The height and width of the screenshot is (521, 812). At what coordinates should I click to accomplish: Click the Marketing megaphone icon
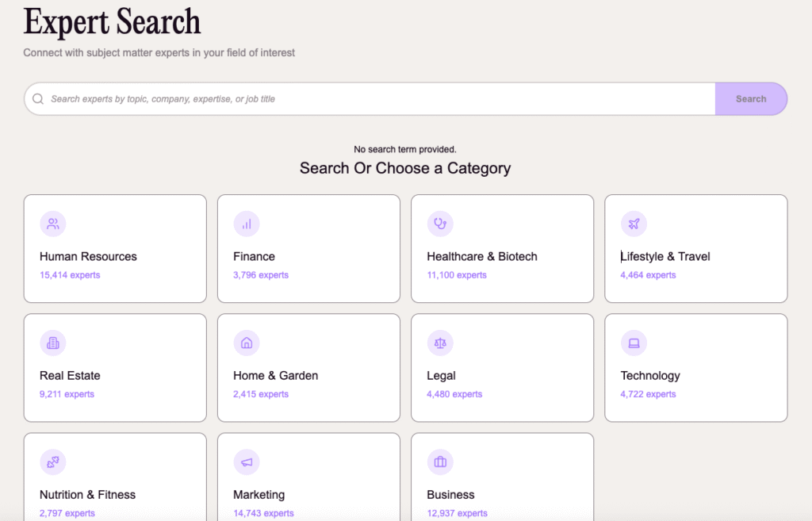(247, 462)
